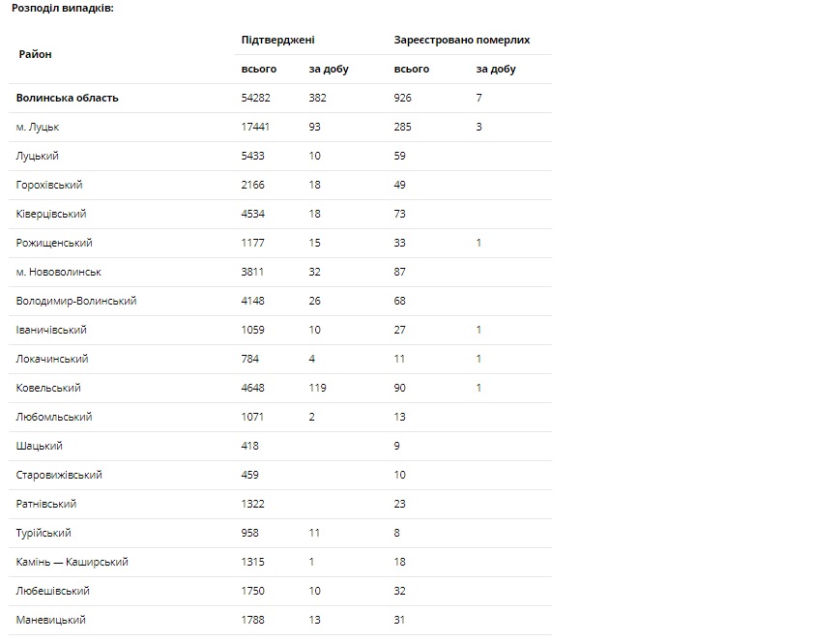Click the "м. Луцьк" district name

pyautogui.click(x=38, y=127)
